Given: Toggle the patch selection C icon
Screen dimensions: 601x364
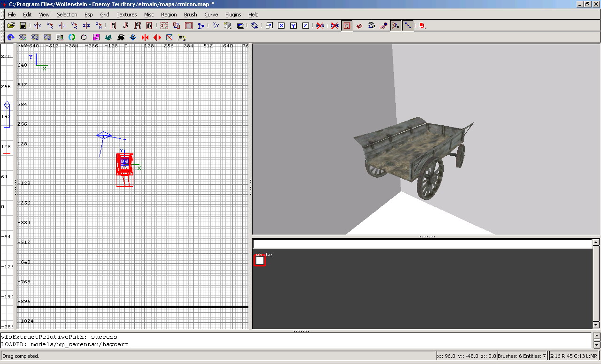Looking at the screenshot, I should tap(347, 25).
